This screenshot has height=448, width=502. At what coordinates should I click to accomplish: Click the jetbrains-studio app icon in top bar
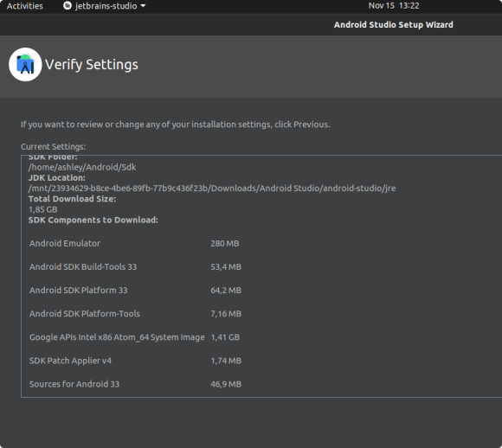point(68,6)
